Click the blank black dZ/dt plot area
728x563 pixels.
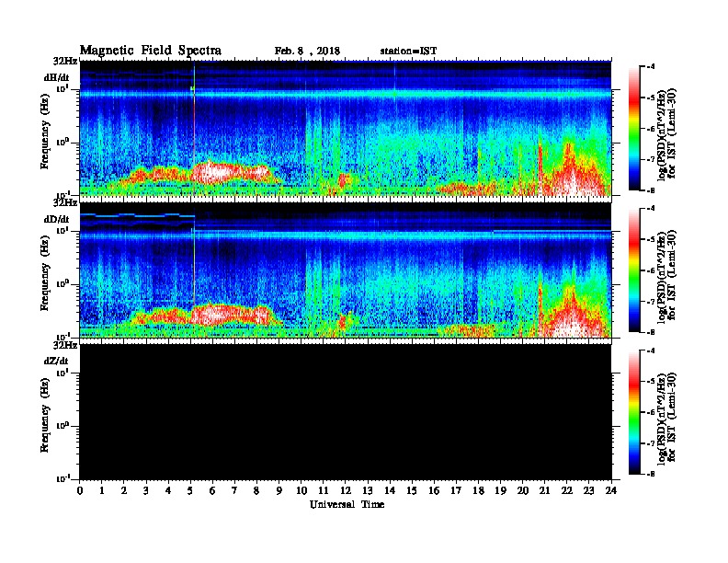pos(346,412)
